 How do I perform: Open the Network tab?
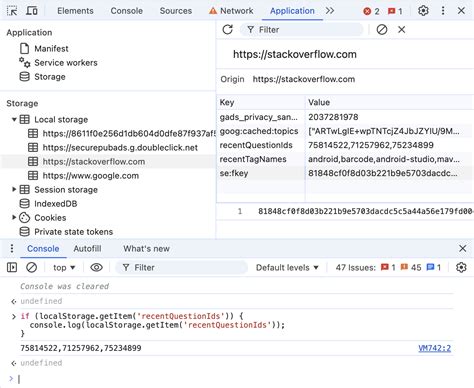pyautogui.click(x=231, y=11)
